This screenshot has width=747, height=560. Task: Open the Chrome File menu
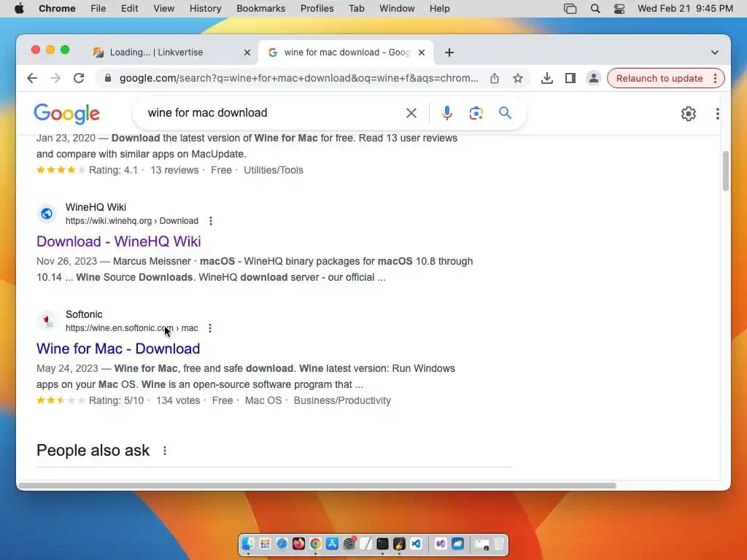tap(98, 9)
